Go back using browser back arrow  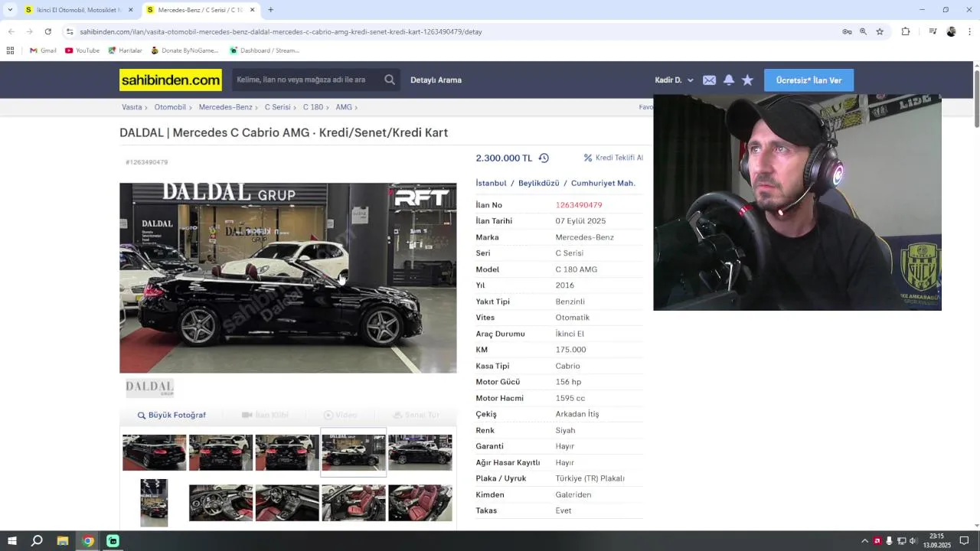pyautogui.click(x=11, y=31)
